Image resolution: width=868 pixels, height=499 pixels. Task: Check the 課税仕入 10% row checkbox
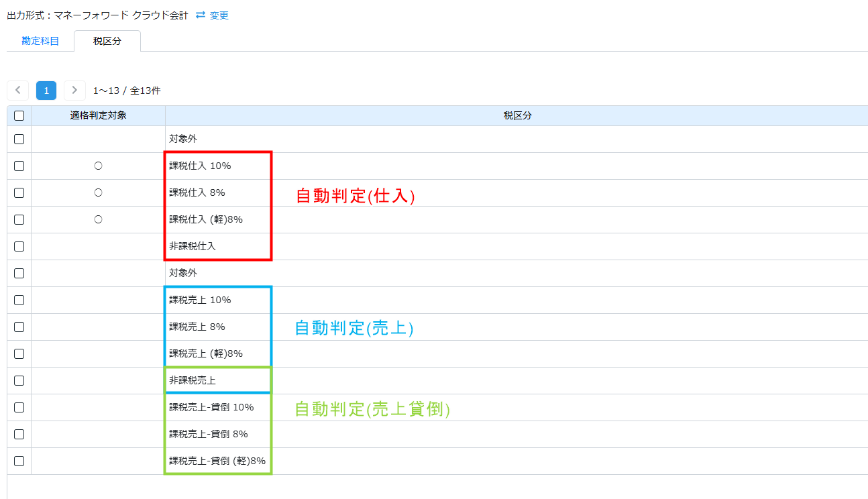click(x=19, y=166)
